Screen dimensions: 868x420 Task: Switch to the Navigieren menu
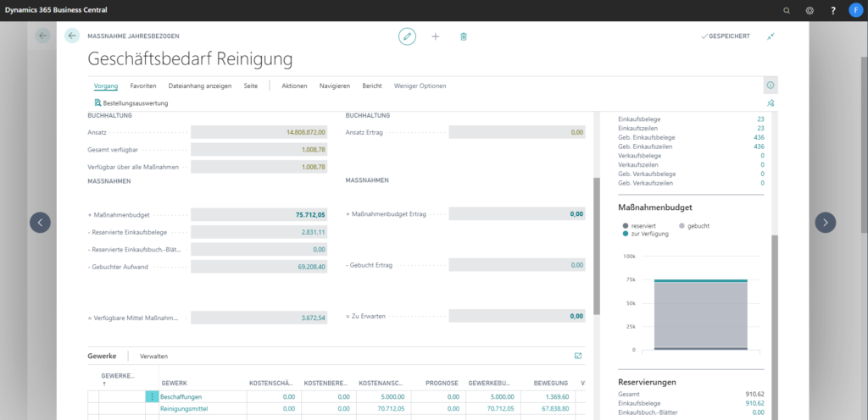pyautogui.click(x=334, y=86)
